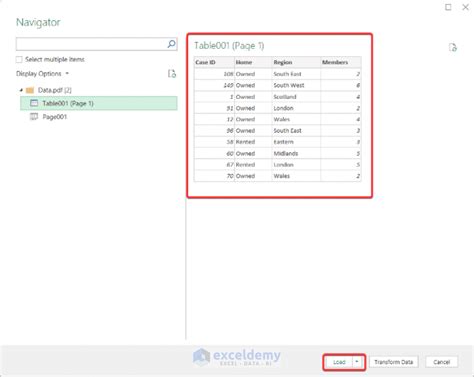Click the Rented cell in Eastern row
This screenshot has height=377, width=474.
coord(253,142)
